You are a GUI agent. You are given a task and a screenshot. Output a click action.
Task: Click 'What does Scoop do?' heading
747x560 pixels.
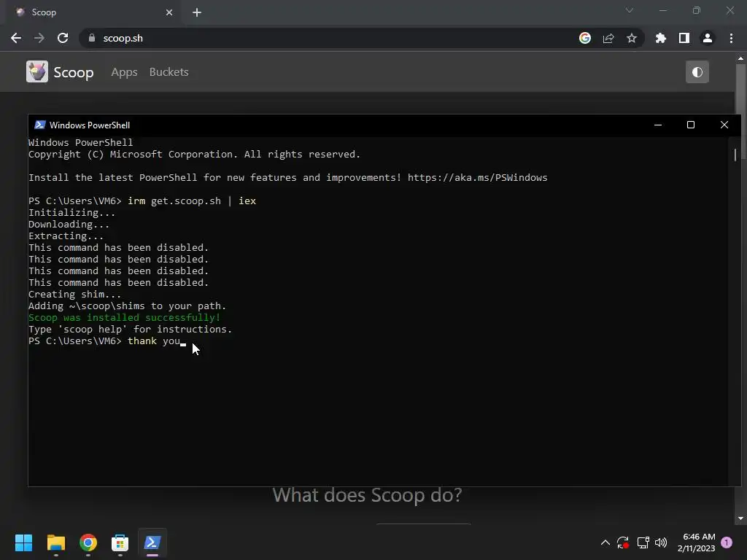coord(368,495)
